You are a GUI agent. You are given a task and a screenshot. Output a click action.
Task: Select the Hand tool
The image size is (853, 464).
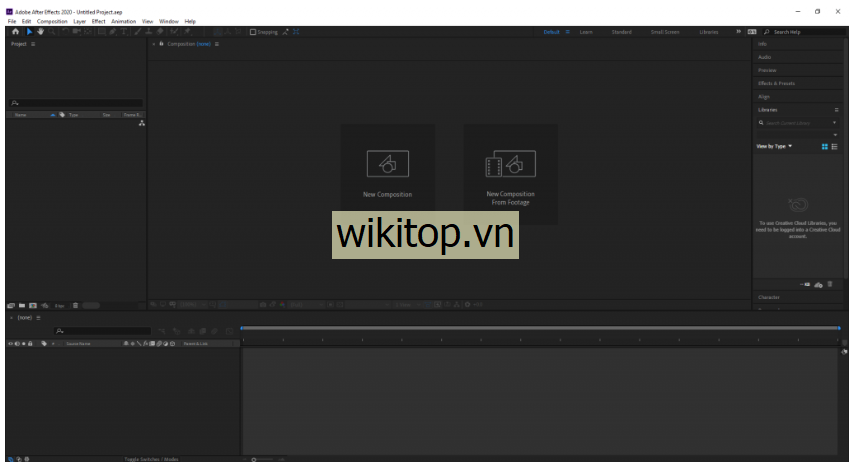tap(41, 32)
